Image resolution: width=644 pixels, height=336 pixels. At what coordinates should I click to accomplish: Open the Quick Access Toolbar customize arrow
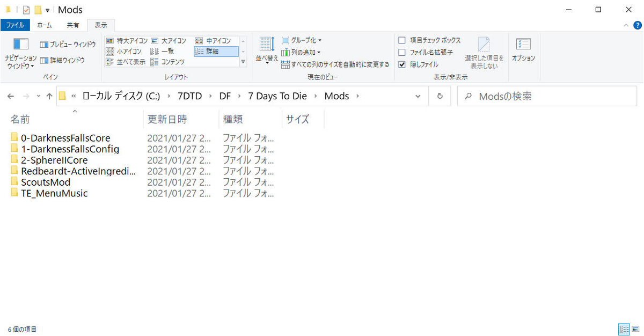click(48, 10)
